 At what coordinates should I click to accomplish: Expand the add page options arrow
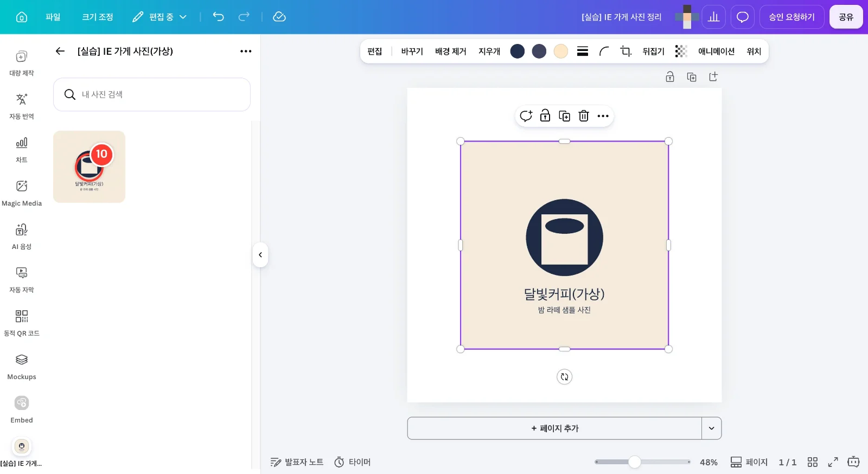pos(712,428)
